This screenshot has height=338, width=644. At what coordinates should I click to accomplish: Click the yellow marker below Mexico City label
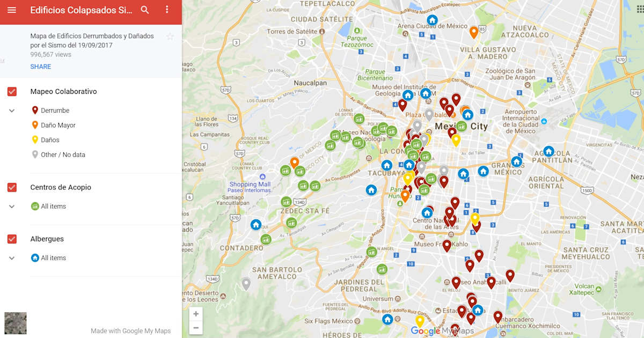coord(456,141)
